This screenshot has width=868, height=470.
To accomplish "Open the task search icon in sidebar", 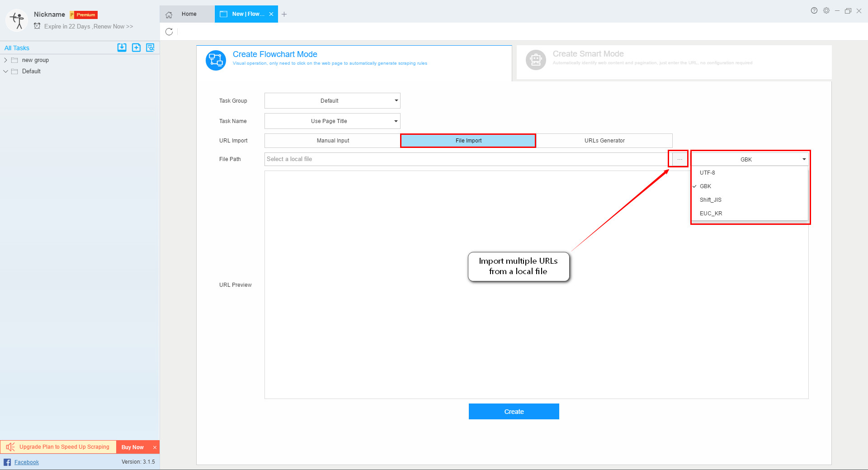I will (151, 47).
